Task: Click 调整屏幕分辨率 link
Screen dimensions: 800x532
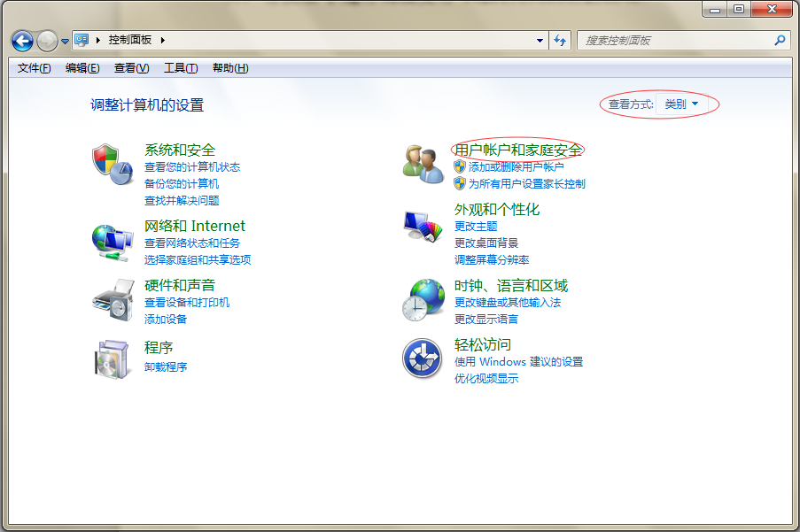Action: tap(492, 260)
